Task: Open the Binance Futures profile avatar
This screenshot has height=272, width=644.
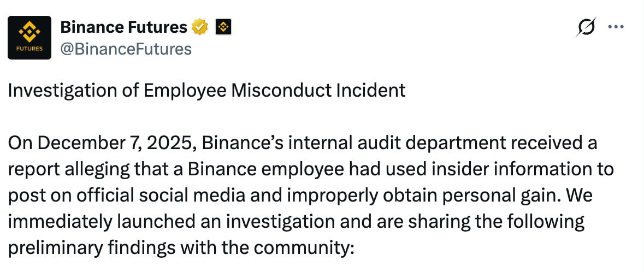Action: coord(29,38)
